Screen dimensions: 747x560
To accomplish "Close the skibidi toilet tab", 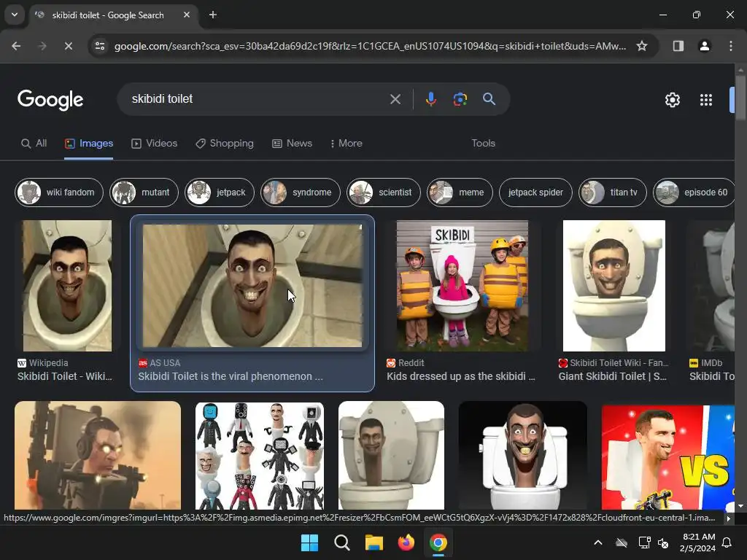I will 187,15.
